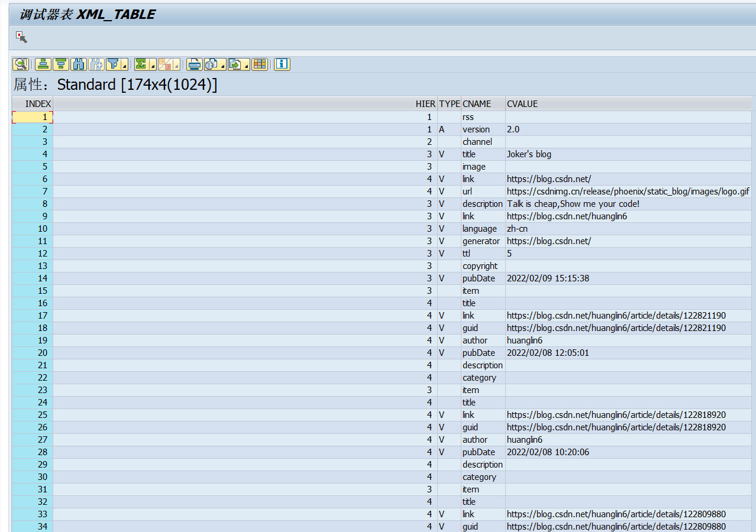Click the Find binoculars icon

click(79, 64)
